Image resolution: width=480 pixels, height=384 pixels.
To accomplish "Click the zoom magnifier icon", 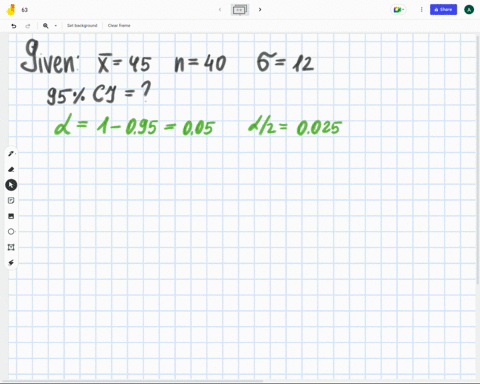I will [46, 26].
